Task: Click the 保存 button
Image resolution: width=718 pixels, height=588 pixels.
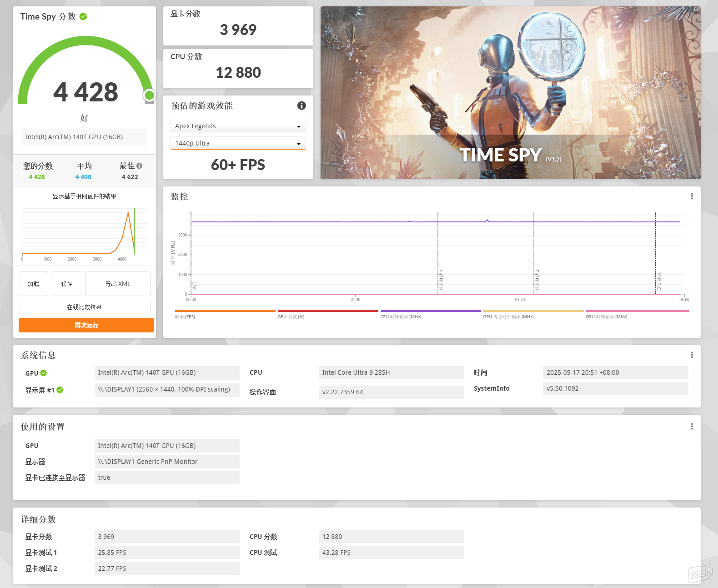Action: click(67, 284)
